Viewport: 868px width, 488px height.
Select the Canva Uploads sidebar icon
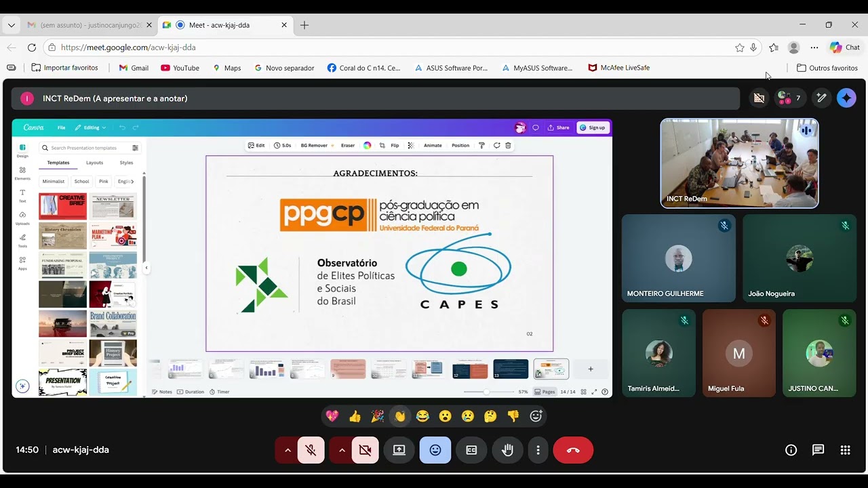coord(22,218)
